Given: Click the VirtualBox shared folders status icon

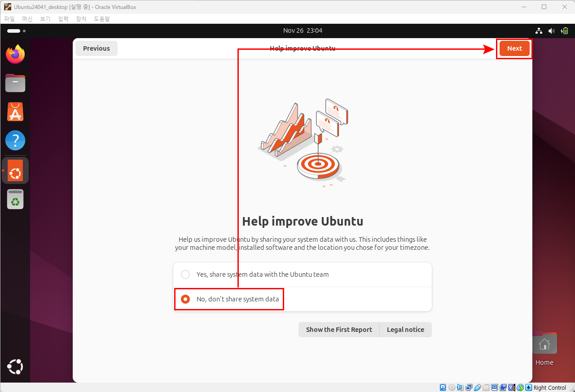Looking at the screenshot, I should [486, 388].
